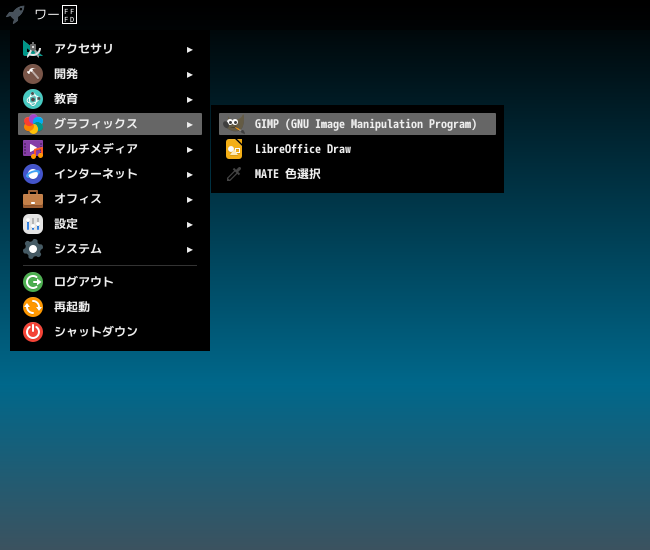Expand the 開発 submenu arrow

[x=189, y=75]
